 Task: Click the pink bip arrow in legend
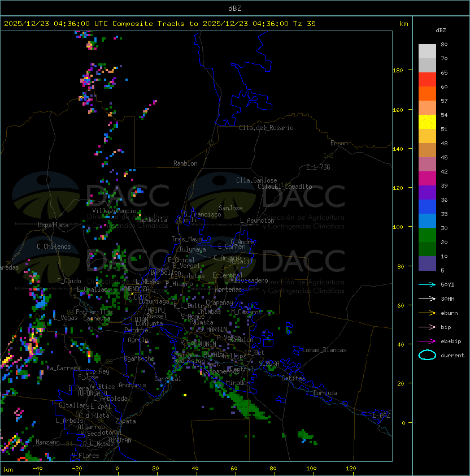click(427, 327)
